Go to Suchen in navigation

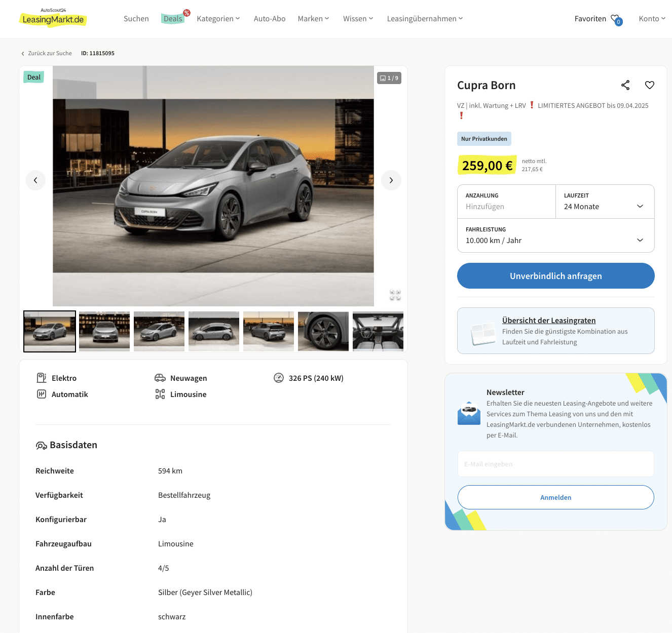(x=136, y=19)
